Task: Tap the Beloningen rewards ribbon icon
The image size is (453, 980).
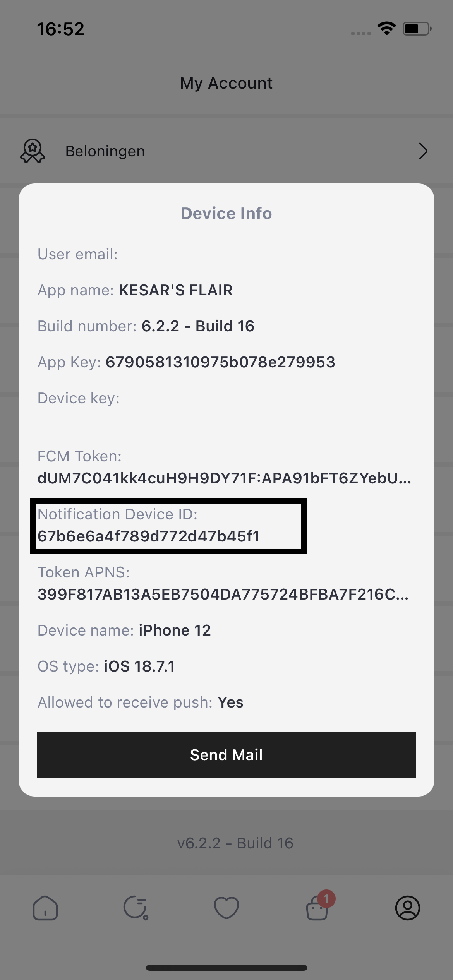Action: (x=33, y=151)
